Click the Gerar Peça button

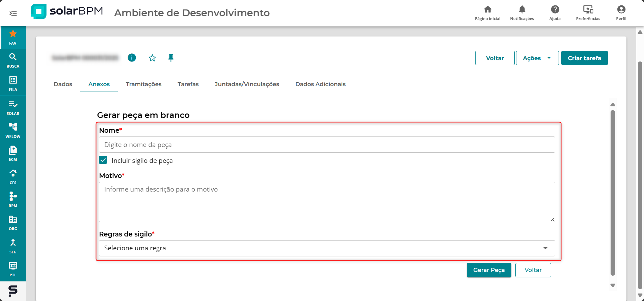(489, 270)
